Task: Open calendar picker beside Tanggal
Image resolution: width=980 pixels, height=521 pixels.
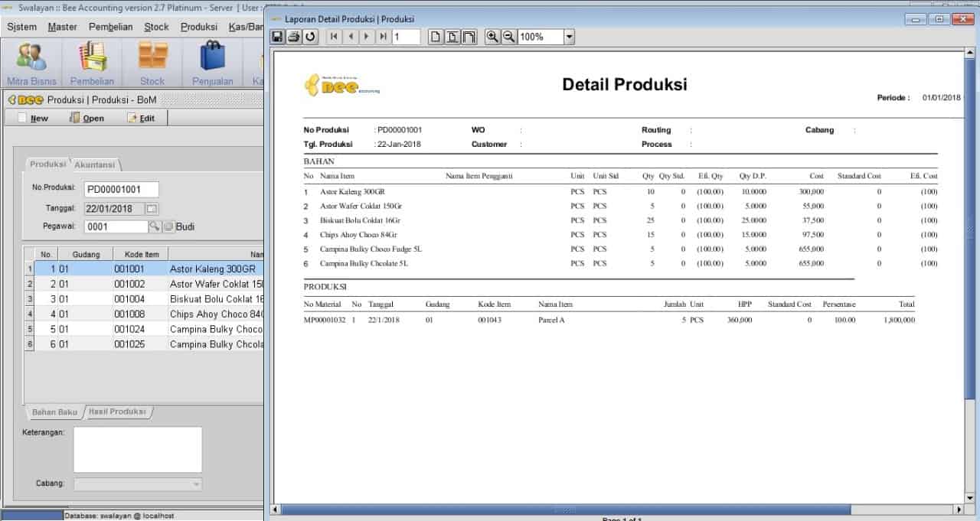Action: pos(152,208)
